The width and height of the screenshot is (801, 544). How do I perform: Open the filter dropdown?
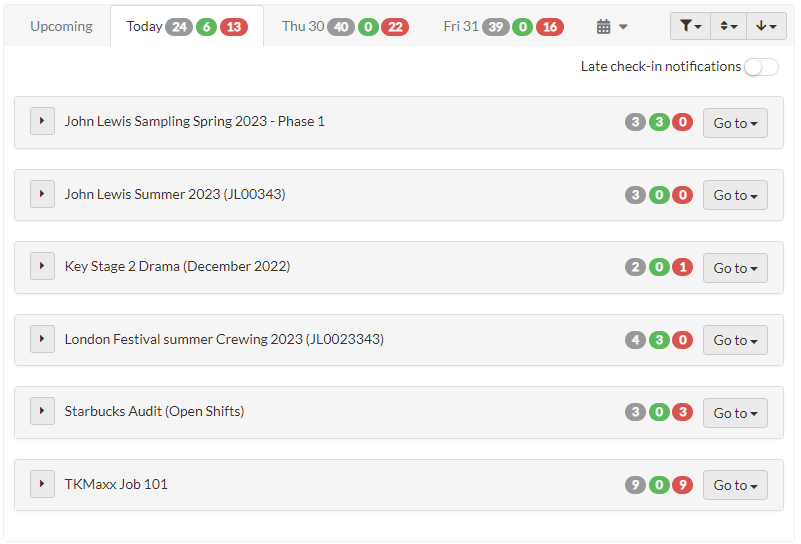coord(690,26)
